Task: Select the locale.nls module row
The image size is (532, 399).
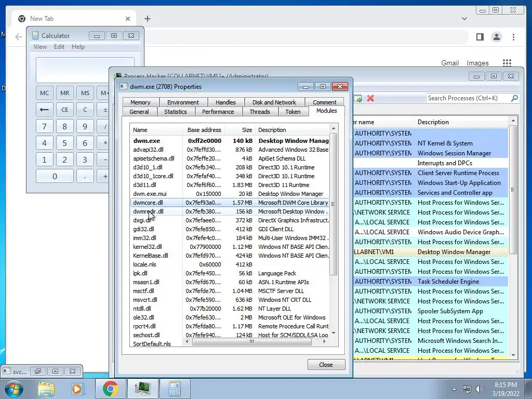Action: click(x=230, y=264)
